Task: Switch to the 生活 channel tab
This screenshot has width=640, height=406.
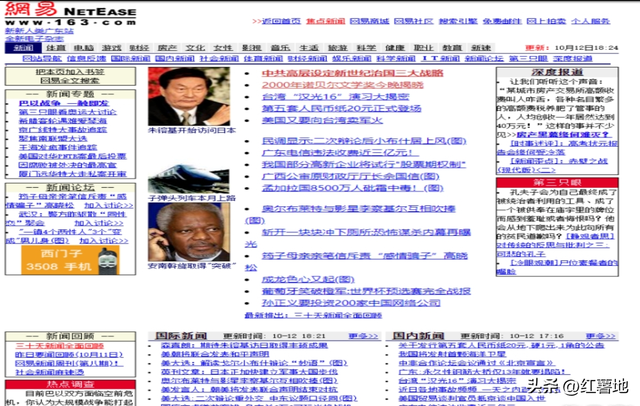Action: pyautogui.click(x=309, y=48)
